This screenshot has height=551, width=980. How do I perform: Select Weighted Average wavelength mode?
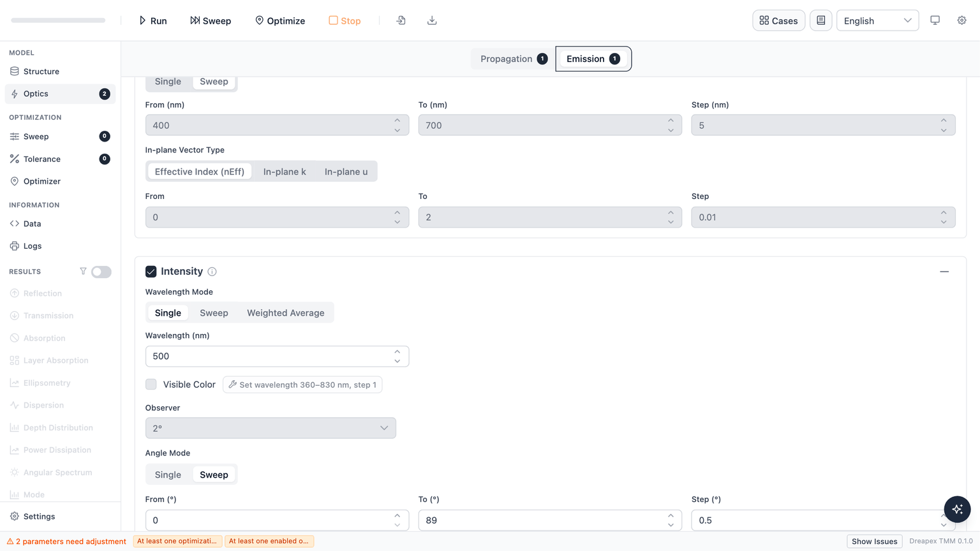pos(285,313)
